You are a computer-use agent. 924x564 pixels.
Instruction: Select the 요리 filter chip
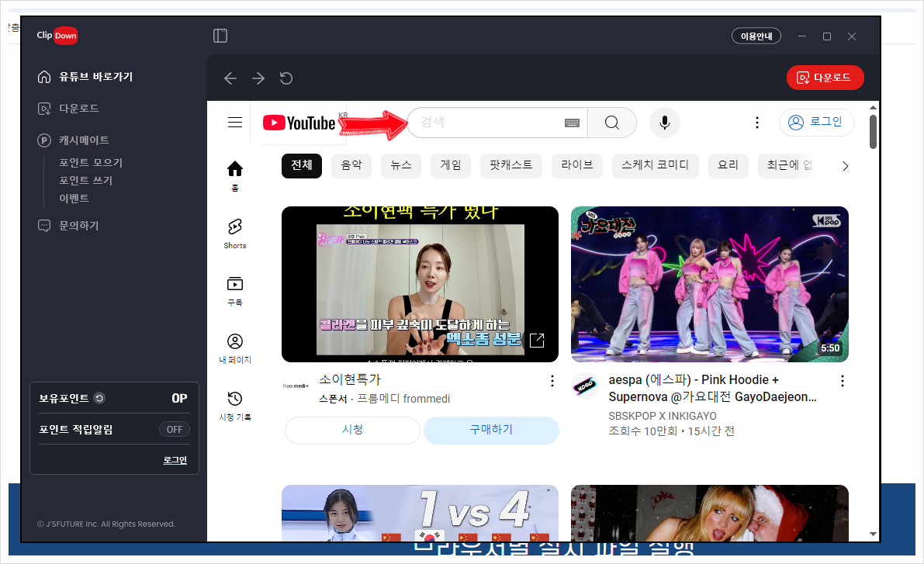(728, 165)
